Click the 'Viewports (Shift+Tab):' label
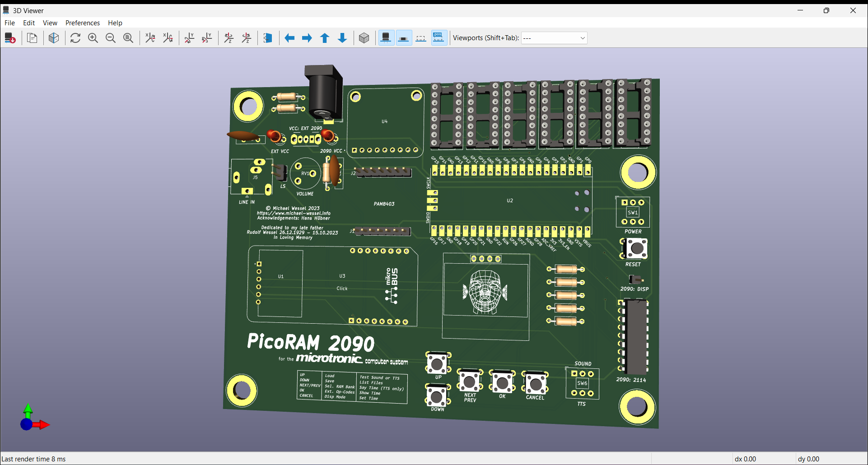868x465 pixels. (486, 38)
